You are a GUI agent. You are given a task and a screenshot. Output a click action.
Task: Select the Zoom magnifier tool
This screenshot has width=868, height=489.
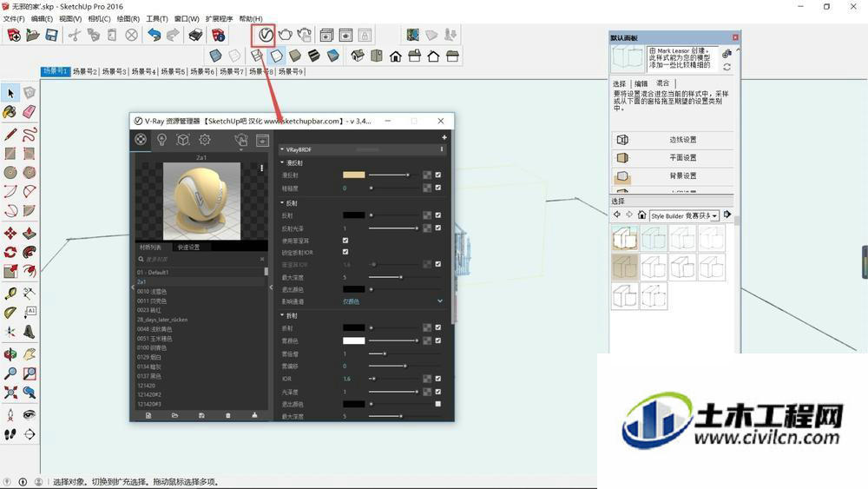10,373
